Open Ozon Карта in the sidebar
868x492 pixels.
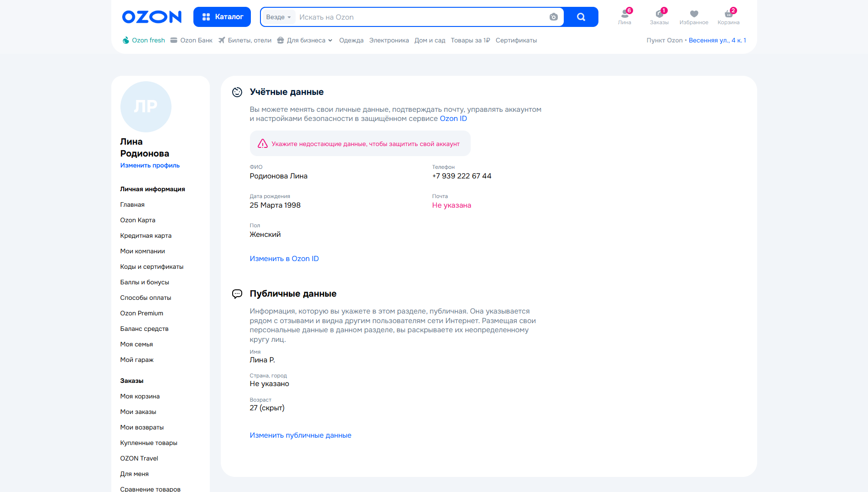point(138,220)
